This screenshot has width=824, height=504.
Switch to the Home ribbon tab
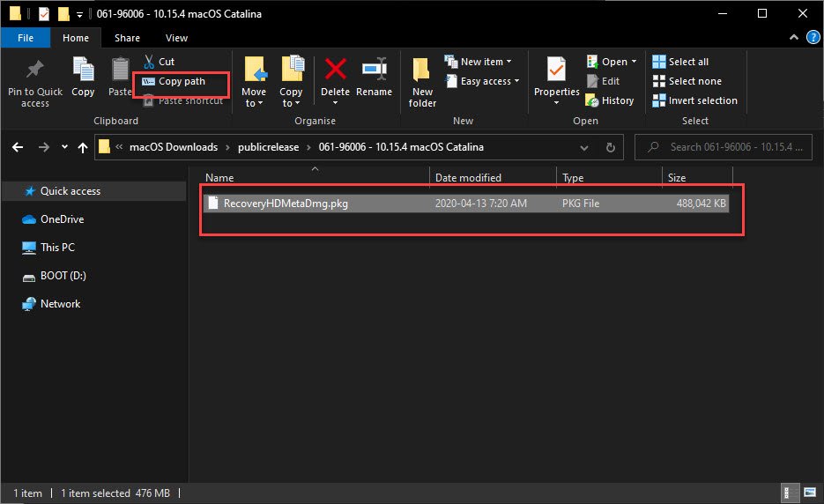76,38
